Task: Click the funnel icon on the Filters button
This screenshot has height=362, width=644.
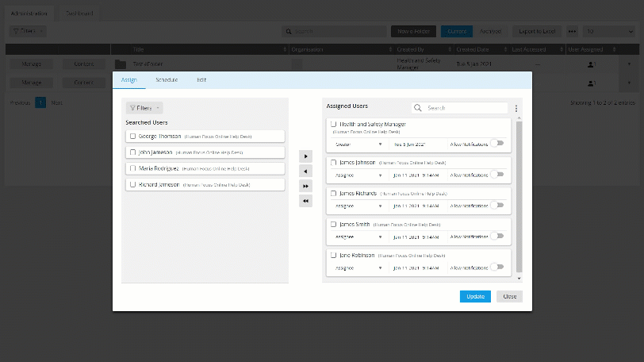Action: point(132,108)
